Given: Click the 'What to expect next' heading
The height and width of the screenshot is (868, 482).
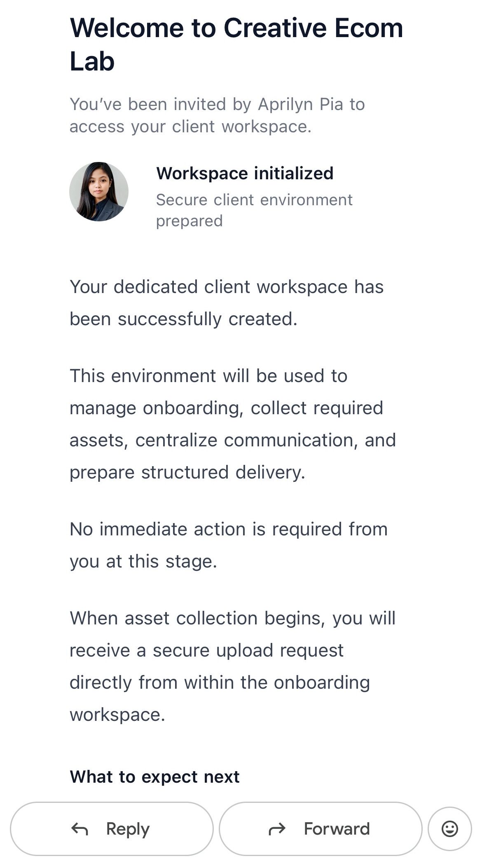Looking at the screenshot, I should coord(154,777).
